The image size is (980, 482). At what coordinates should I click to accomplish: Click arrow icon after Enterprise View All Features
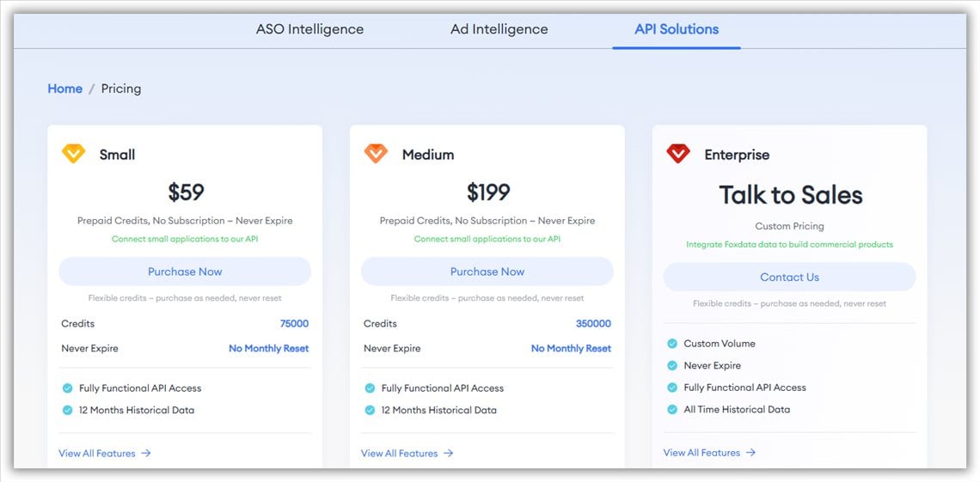coord(750,453)
